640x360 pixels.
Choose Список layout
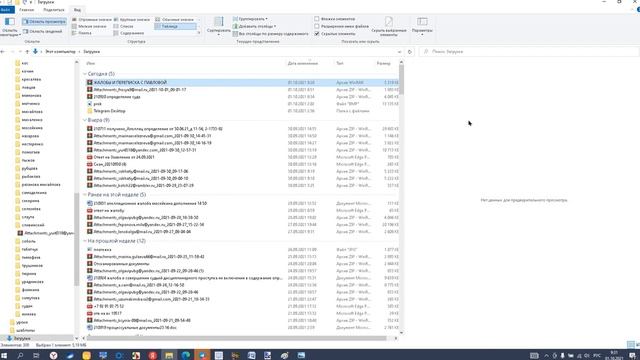point(124,27)
